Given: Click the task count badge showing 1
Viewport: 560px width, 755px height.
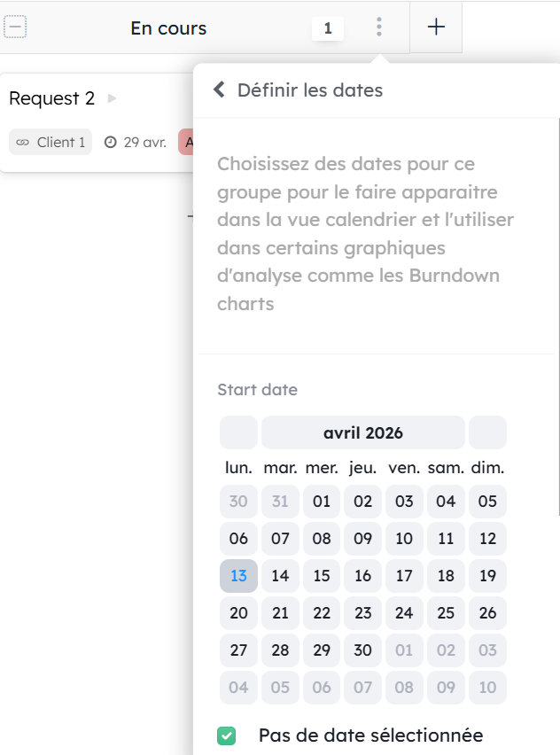Looking at the screenshot, I should click(x=327, y=27).
